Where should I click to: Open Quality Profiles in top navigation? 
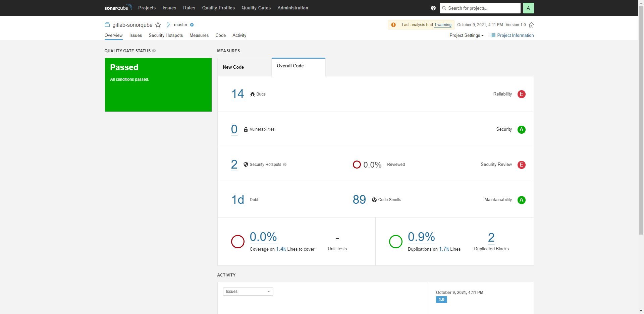pos(218,8)
